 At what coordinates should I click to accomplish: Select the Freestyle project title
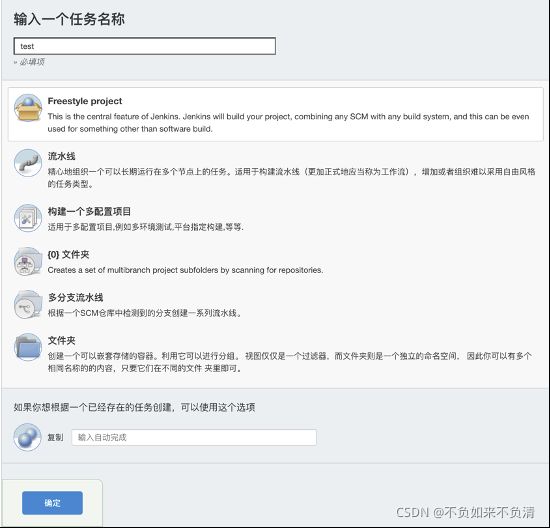pos(85,101)
